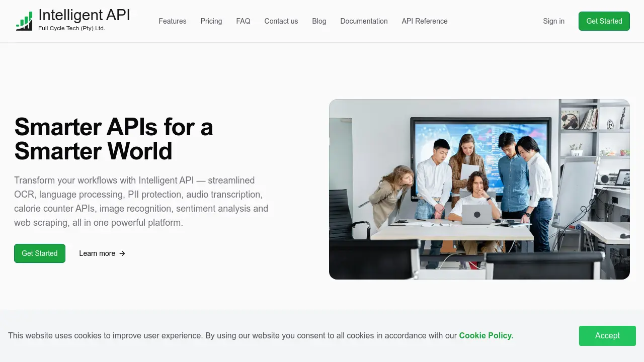Click the green bar chart logo icon
This screenshot has height=362, width=644.
click(x=24, y=21)
